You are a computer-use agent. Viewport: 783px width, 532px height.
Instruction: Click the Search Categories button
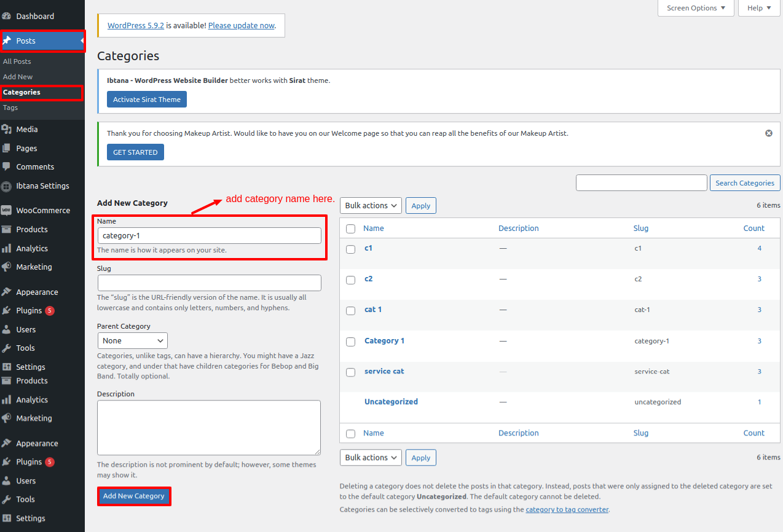coord(744,183)
